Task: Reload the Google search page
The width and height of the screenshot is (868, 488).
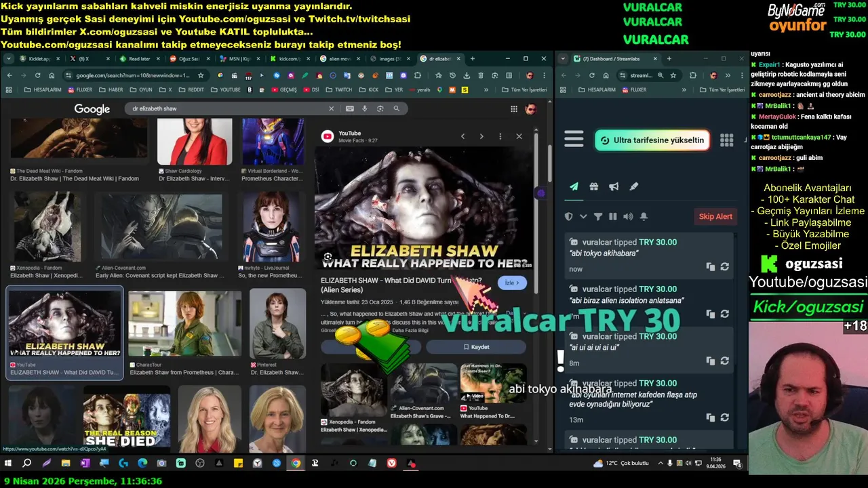Action: (37, 75)
